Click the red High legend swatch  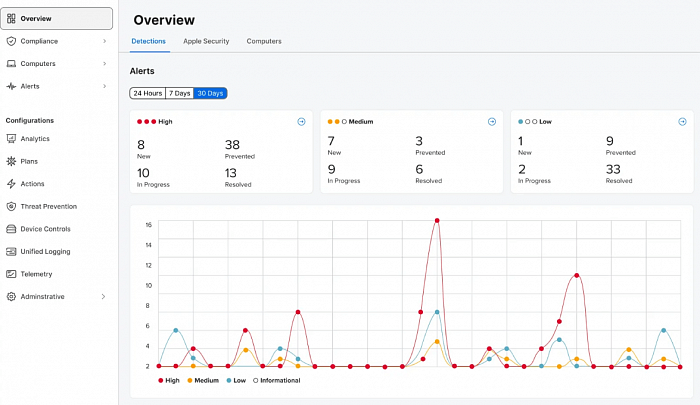[x=161, y=380]
